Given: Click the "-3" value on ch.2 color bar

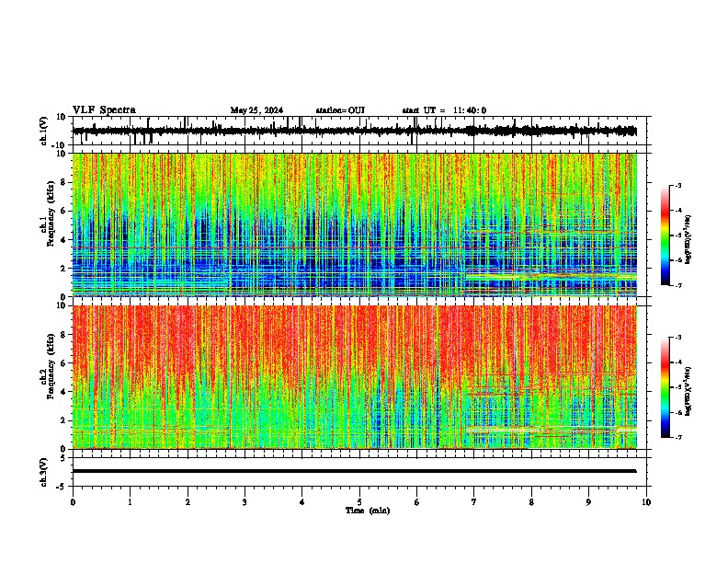Looking at the screenshot, I should [x=678, y=338].
